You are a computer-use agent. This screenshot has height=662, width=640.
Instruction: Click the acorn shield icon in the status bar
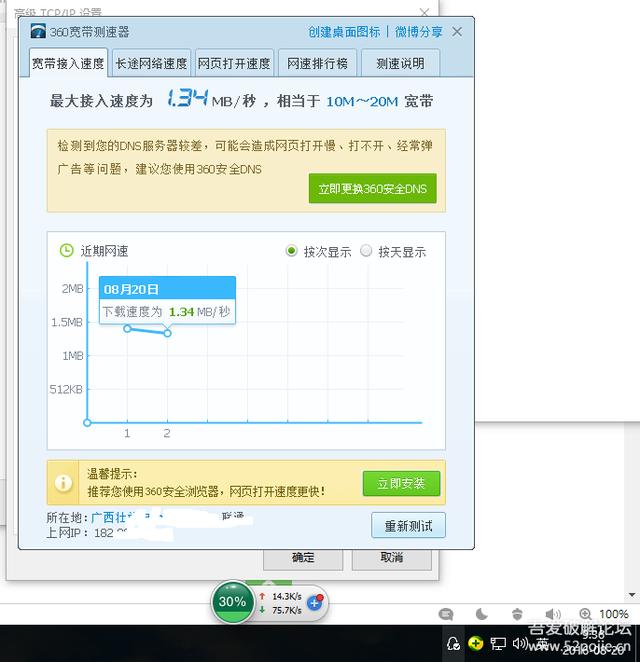click(517, 614)
